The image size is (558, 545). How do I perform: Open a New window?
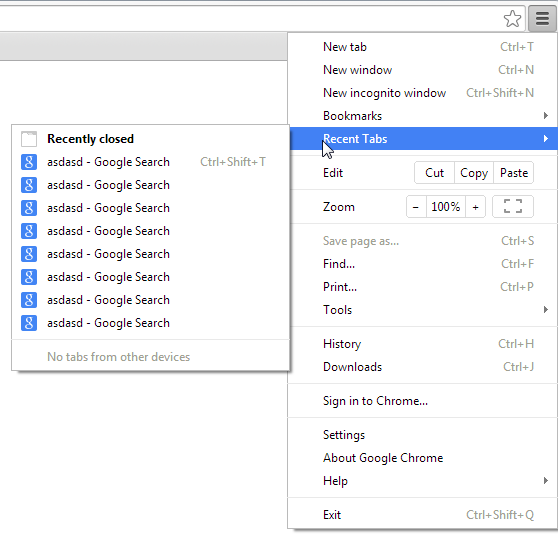point(423,70)
